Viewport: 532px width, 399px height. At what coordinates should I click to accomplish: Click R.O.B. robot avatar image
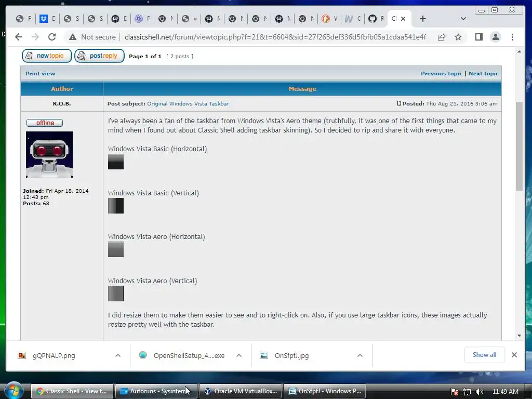point(49,155)
